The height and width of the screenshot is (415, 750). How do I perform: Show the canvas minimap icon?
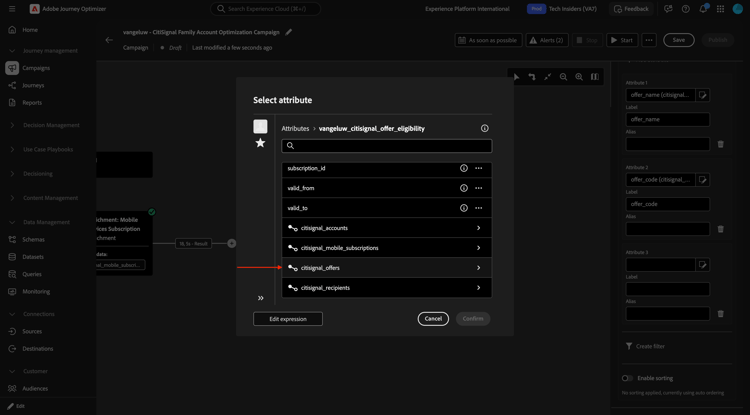pos(595,76)
